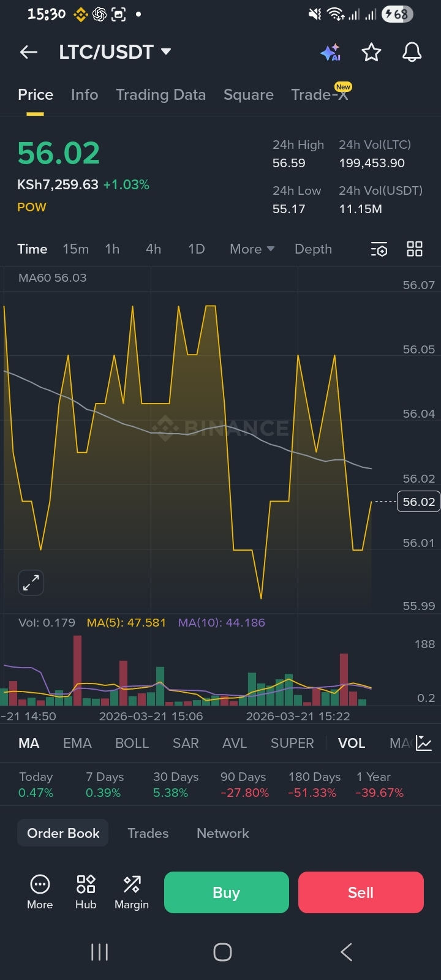Screen dimensions: 441x980
Task: Tap the tallest red volume bar
Action: click(x=77, y=670)
